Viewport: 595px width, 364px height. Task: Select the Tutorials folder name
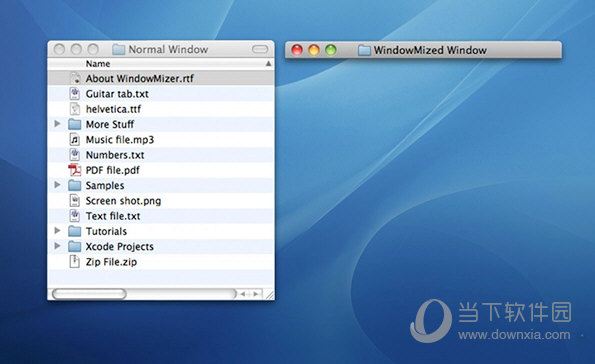106,231
